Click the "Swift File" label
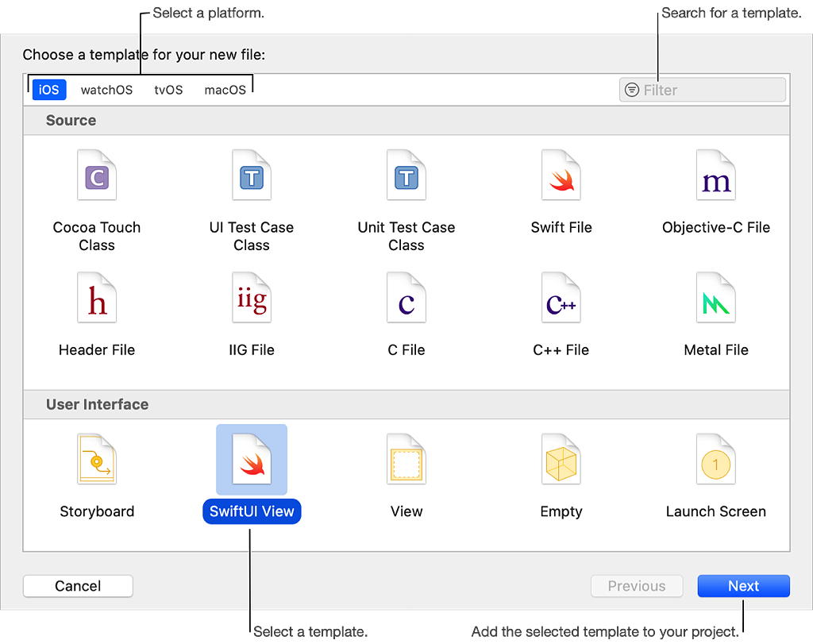The width and height of the screenshot is (813, 644). point(561,227)
